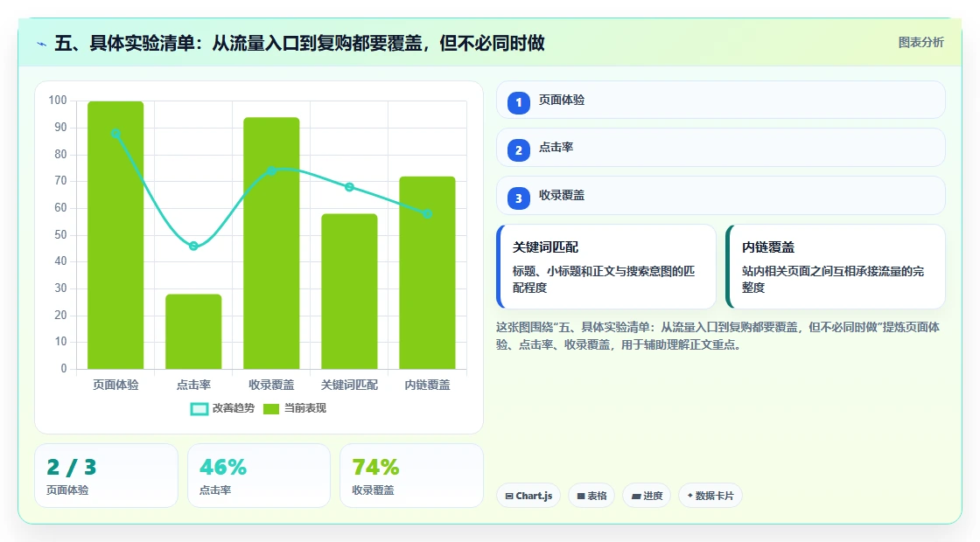This screenshot has height=542, width=980.
Task: Toggle the 改善趋势 legend entry
Action: 222,408
